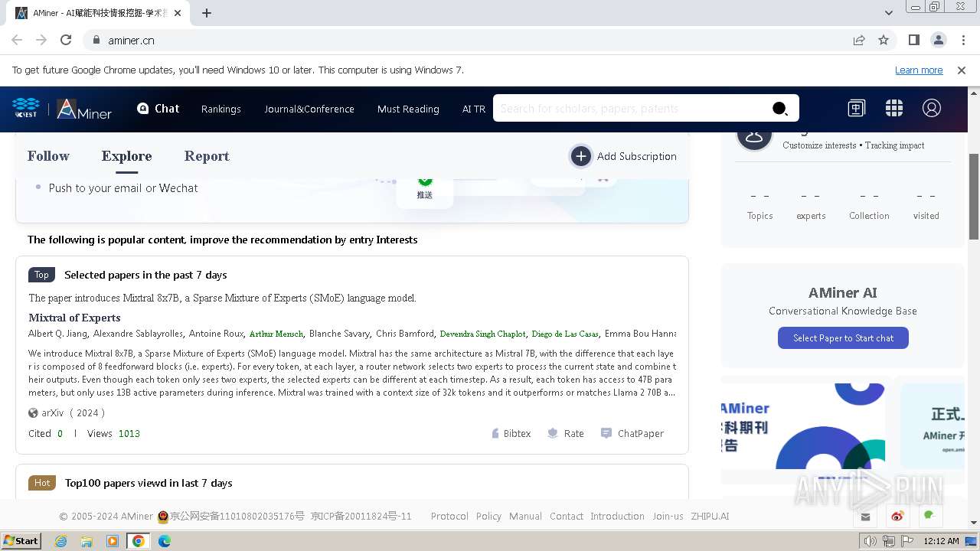Open the Windows Start menu
This screenshot has height=551, width=980.
[x=21, y=541]
